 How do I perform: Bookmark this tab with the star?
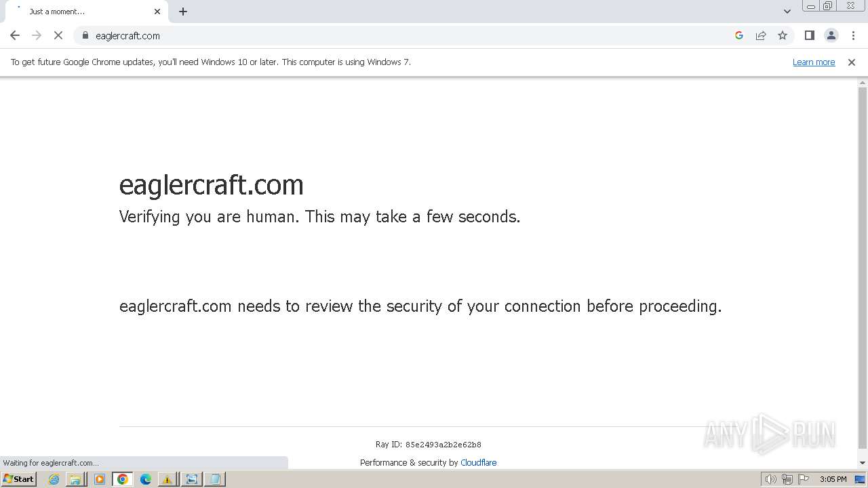[x=783, y=35]
